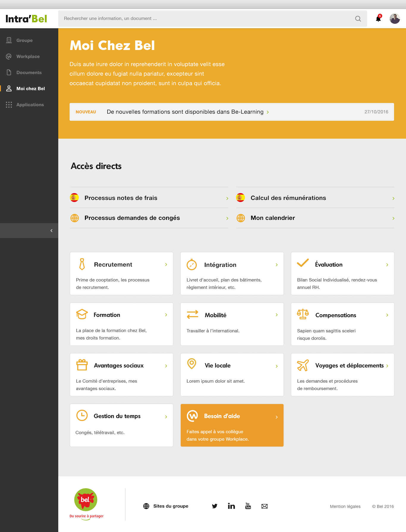Click chevron on the Évaluation card
This screenshot has width=406, height=532.
click(387, 265)
